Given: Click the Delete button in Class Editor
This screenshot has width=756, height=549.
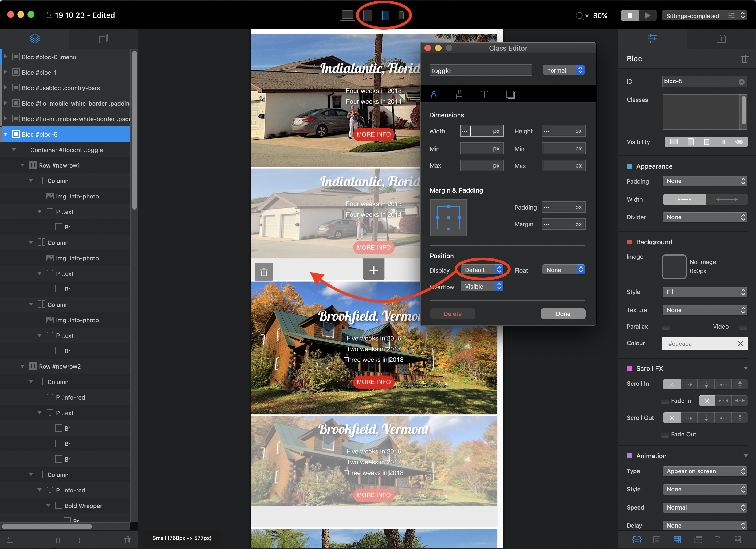Looking at the screenshot, I should pos(452,313).
